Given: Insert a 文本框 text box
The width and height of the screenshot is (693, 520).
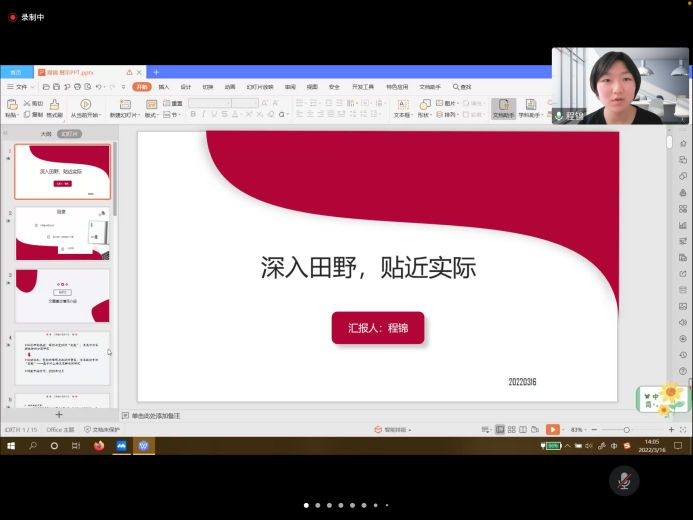Looking at the screenshot, I should click(x=402, y=104).
